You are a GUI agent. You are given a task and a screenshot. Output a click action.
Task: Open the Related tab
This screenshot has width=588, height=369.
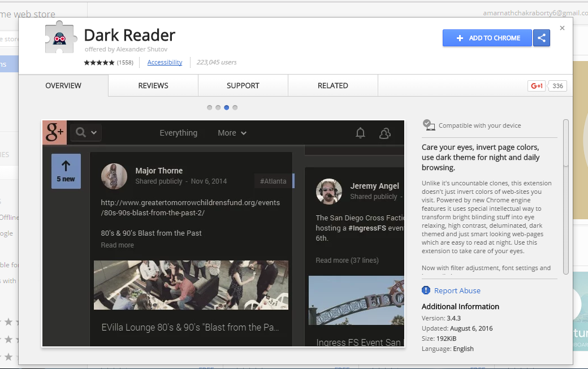(x=333, y=85)
